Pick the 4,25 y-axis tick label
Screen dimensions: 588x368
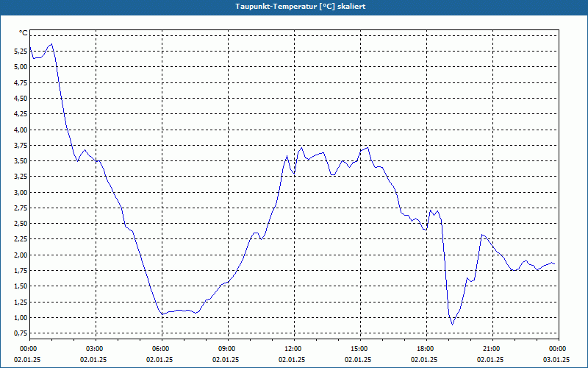coord(21,114)
